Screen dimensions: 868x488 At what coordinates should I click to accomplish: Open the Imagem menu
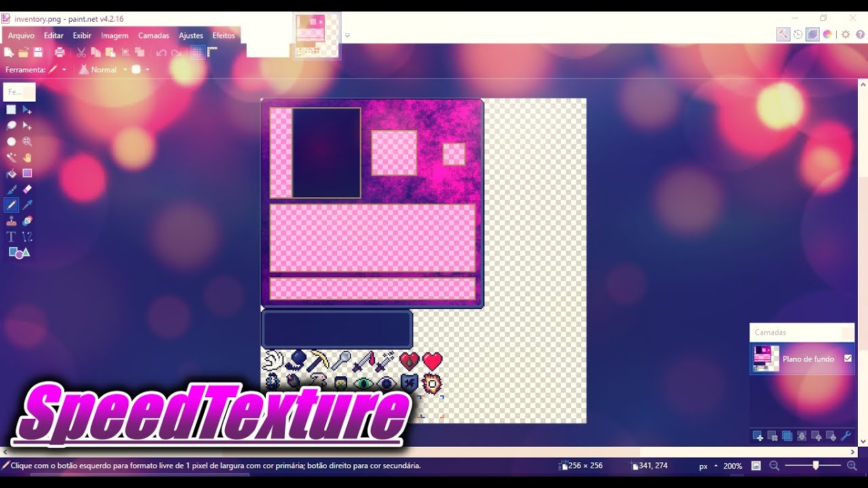click(x=115, y=35)
